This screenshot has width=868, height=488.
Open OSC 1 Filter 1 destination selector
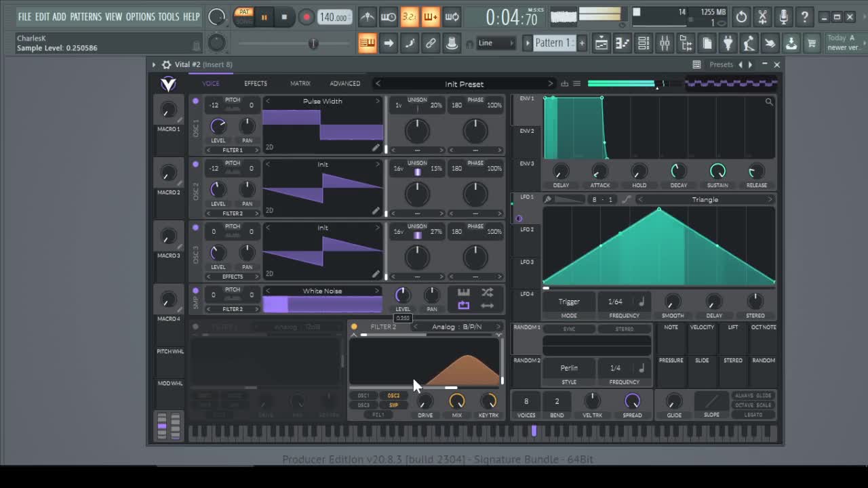coord(233,150)
